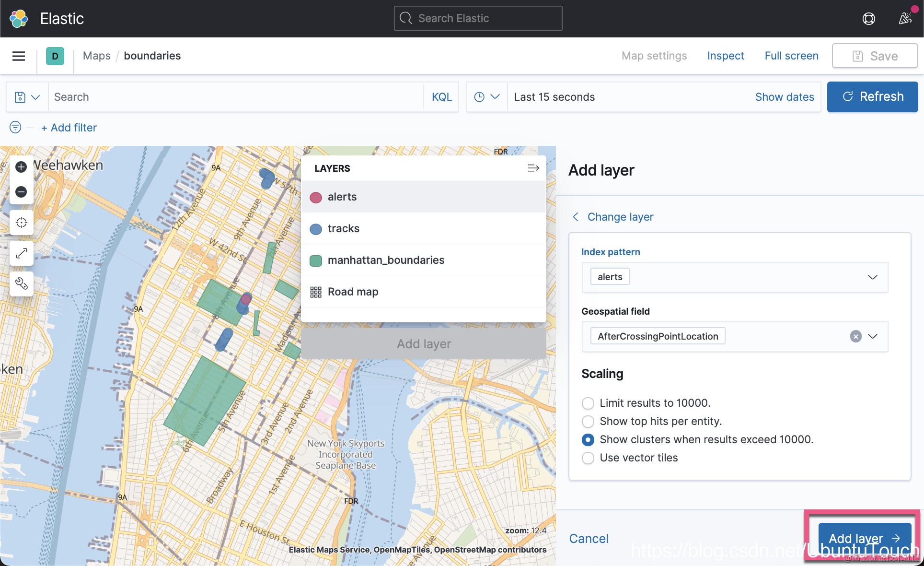Image resolution: width=924 pixels, height=566 pixels.
Task: Switch to Full screen mode
Action: [791, 56]
